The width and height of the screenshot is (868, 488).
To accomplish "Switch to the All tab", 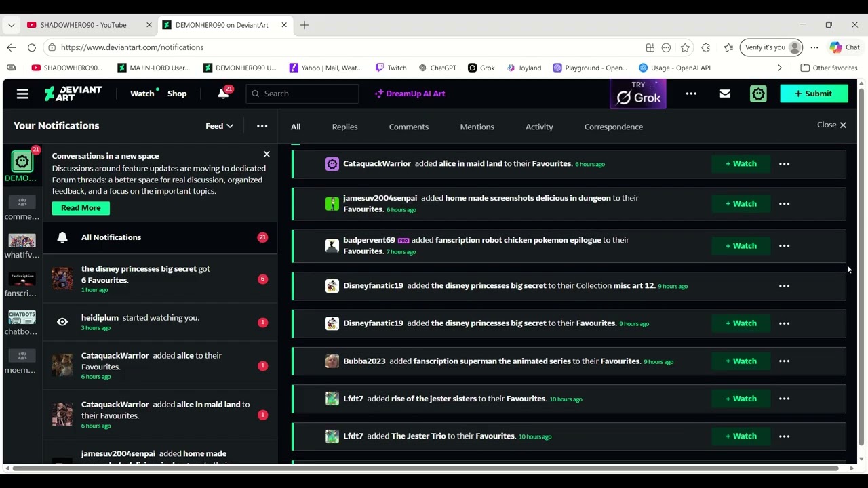I will click(x=296, y=127).
